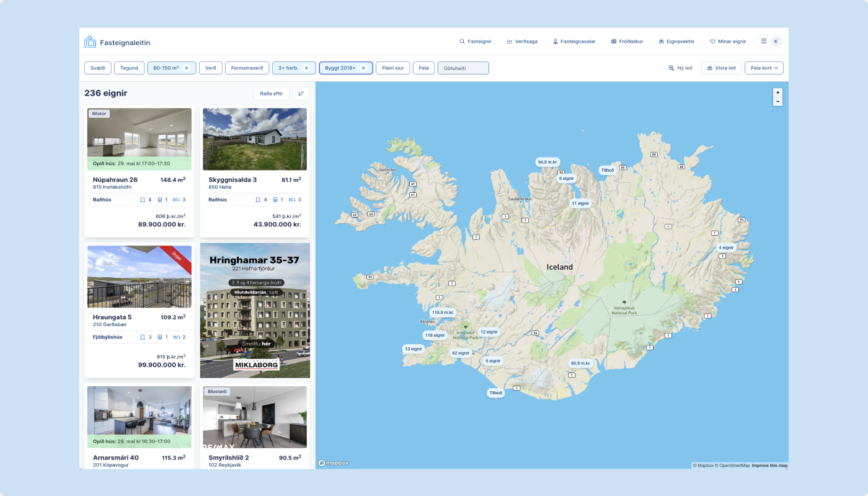Open the Hringhamar 35-37 advertisement
Image resolution: width=868 pixels, height=496 pixels.
click(x=255, y=311)
